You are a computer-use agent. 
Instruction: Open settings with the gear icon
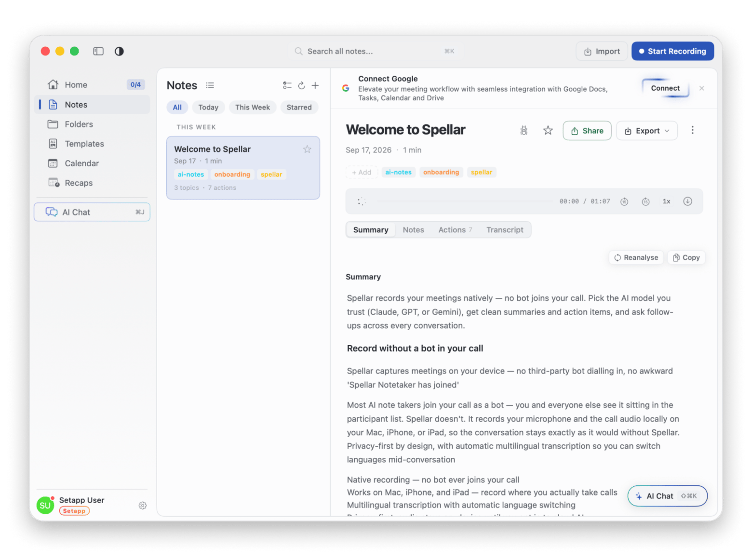click(x=143, y=506)
